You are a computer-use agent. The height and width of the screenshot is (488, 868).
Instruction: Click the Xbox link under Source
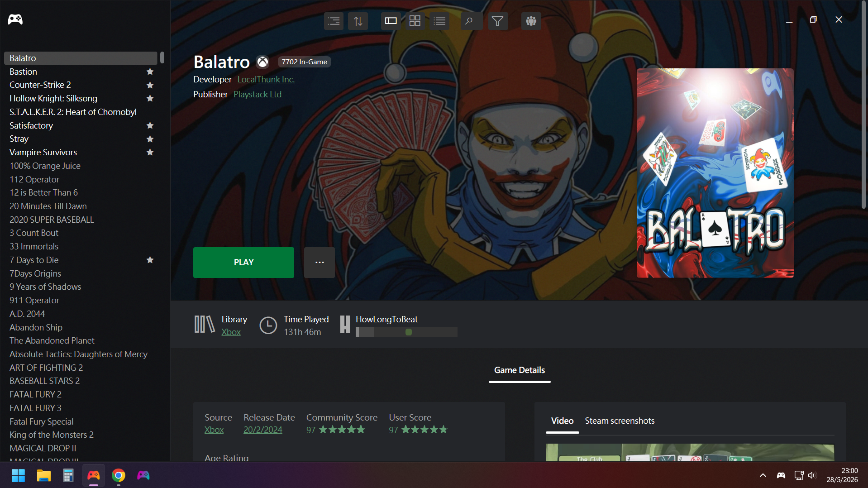coord(214,430)
